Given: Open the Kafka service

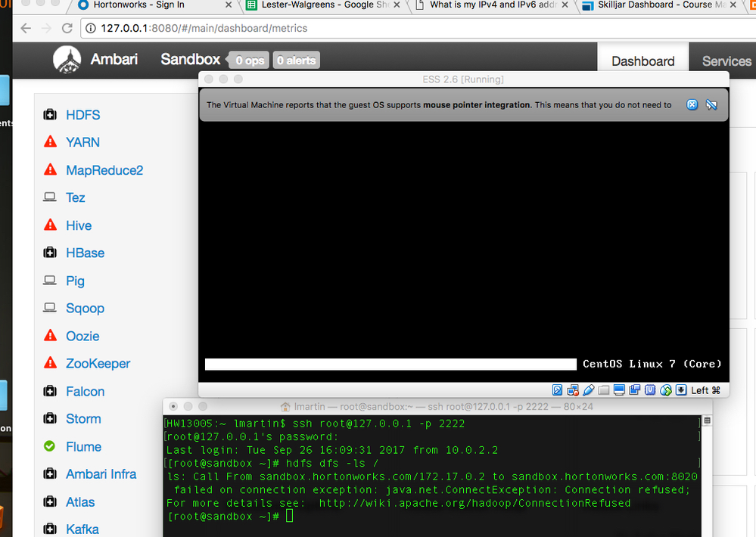Looking at the screenshot, I should (x=82, y=529).
